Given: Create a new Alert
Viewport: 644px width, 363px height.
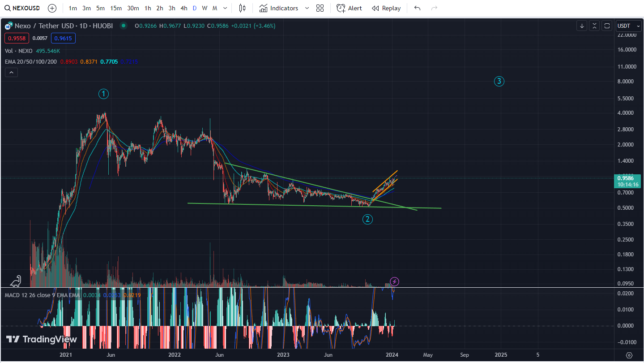Looking at the screenshot, I should [350, 8].
